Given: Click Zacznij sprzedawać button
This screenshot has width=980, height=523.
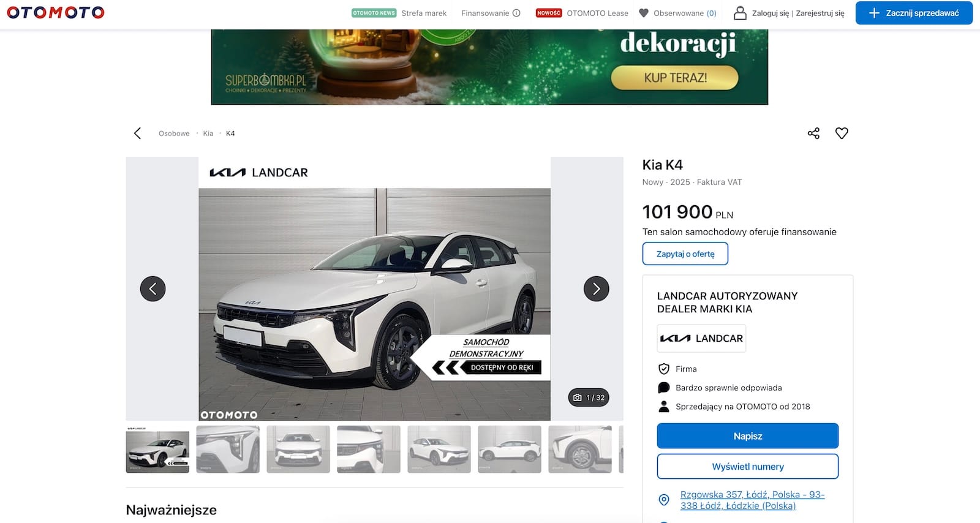Looking at the screenshot, I should coord(914,13).
